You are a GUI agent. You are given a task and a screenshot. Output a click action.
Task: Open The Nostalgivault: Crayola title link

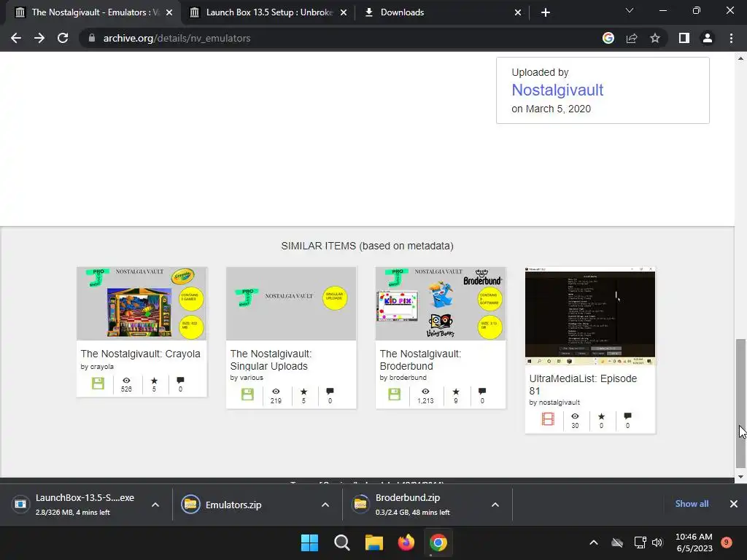pyautogui.click(x=141, y=354)
